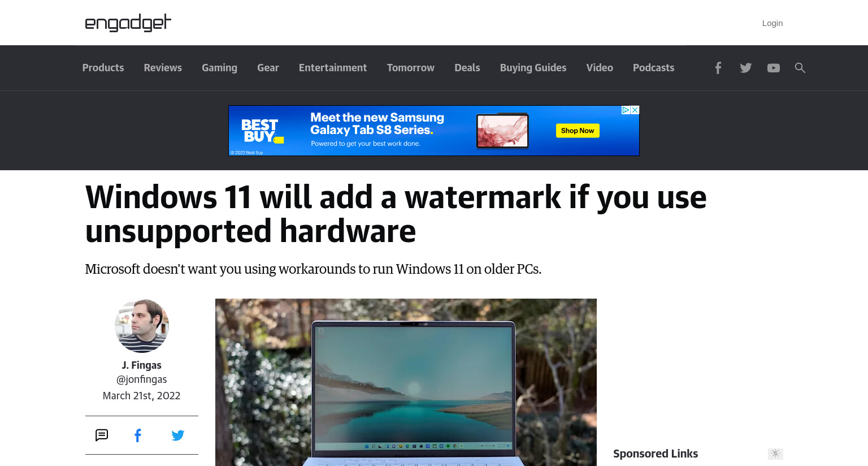This screenshot has height=466, width=868.
Task: Go to Engadget home via logo
Action: (x=128, y=23)
